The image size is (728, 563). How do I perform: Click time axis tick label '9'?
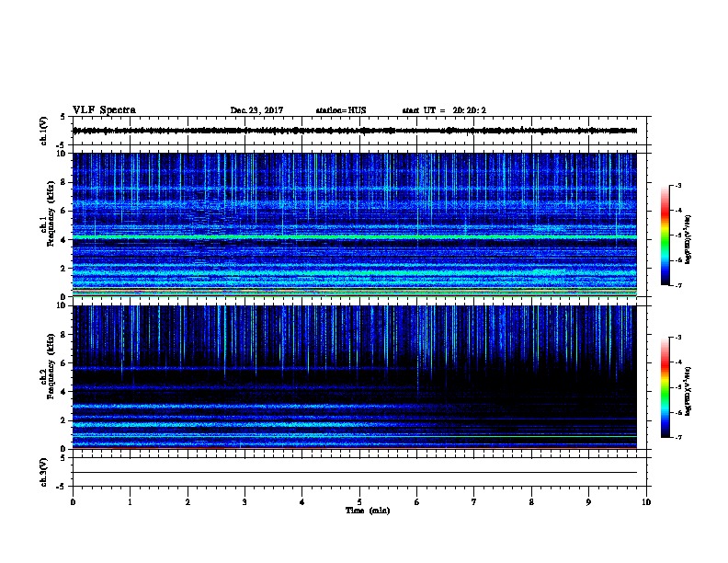coord(588,501)
